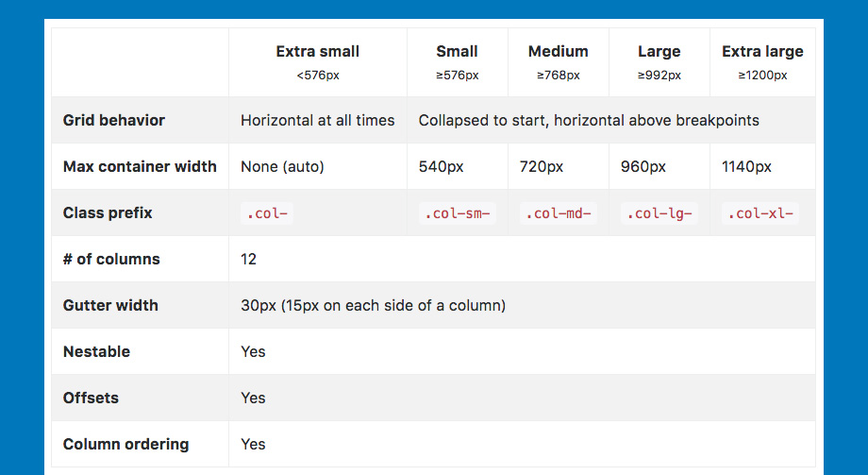Click the Offsets row label
The image size is (868, 475).
point(91,398)
